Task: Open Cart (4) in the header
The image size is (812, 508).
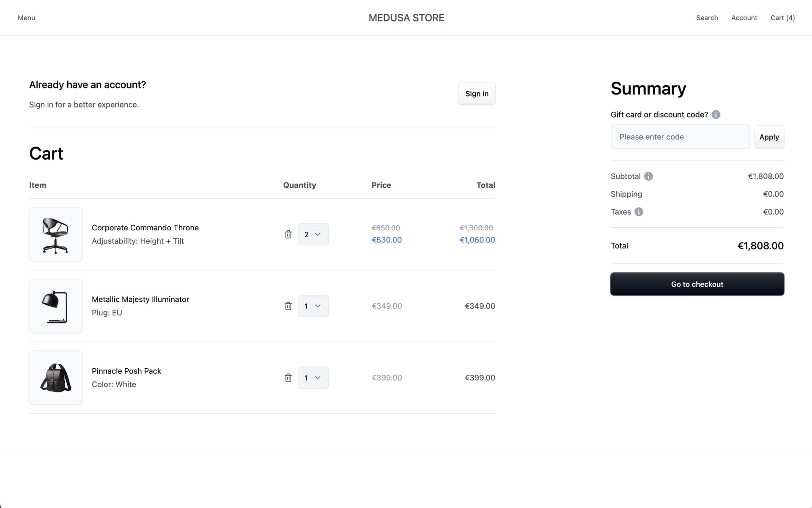Action: (782, 18)
